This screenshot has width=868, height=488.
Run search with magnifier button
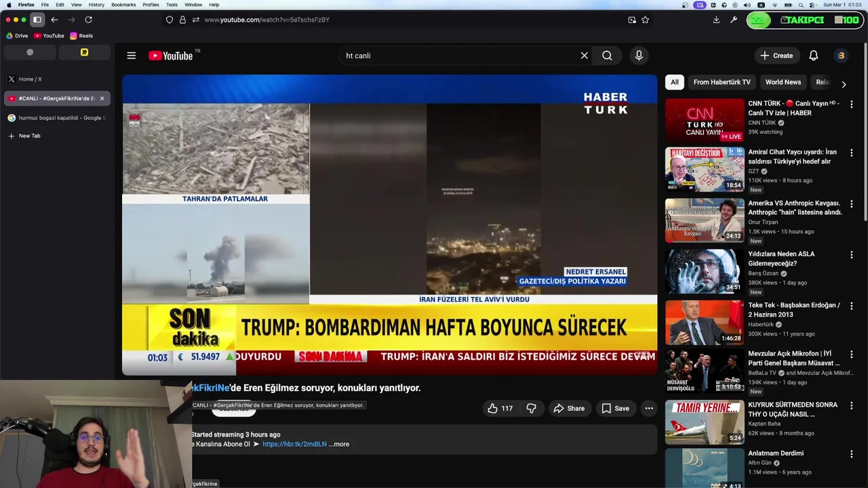607,56
